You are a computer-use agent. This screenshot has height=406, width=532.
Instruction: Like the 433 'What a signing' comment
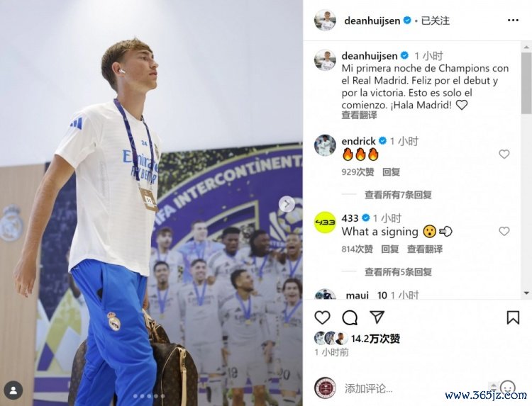[504, 232]
